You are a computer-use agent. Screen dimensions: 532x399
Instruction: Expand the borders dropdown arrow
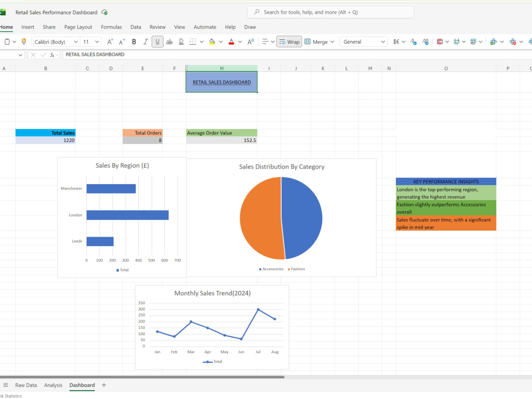[202, 41]
